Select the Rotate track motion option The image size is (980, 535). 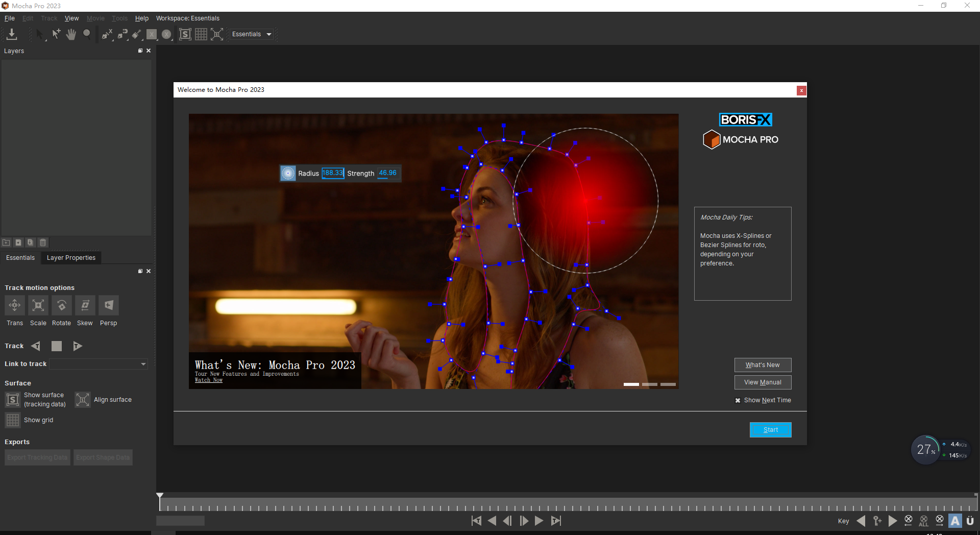point(61,305)
